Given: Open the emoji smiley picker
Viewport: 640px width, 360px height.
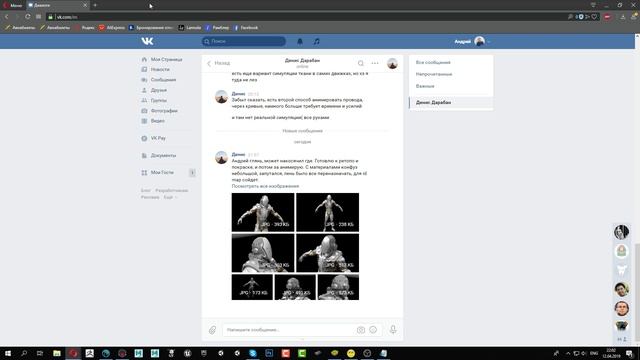Looking at the screenshot, I should point(373,330).
